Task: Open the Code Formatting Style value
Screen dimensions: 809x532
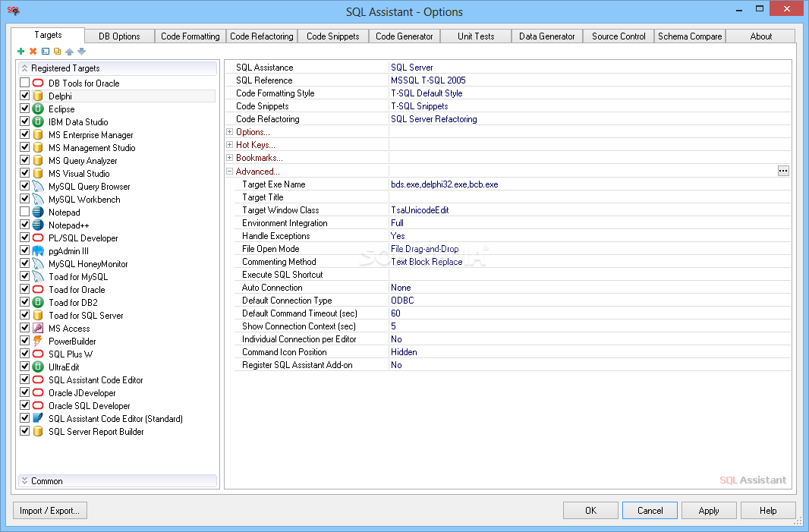Action: click(427, 93)
